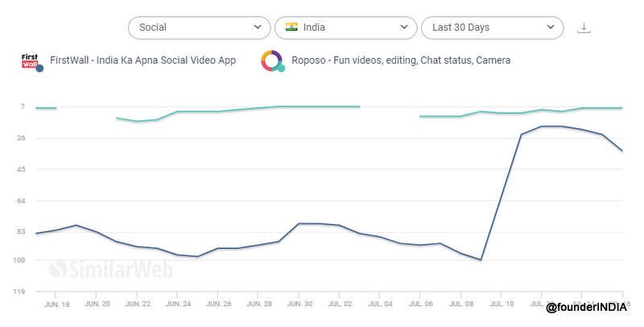Select FirstWall - India Ka Apna Social Video App label
This screenshot has width=644, height=327.
click(x=143, y=60)
